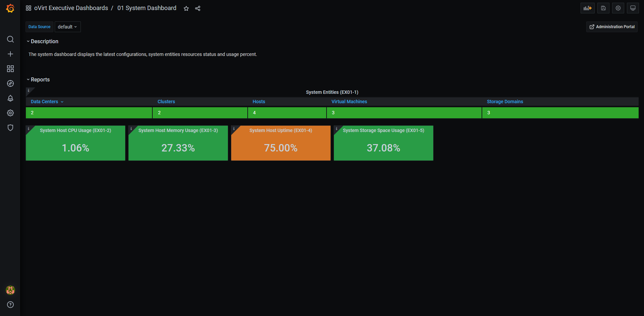Viewport: 644px width, 316px height.
Task: Open the Create plus menu icon
Action: [x=10, y=54]
